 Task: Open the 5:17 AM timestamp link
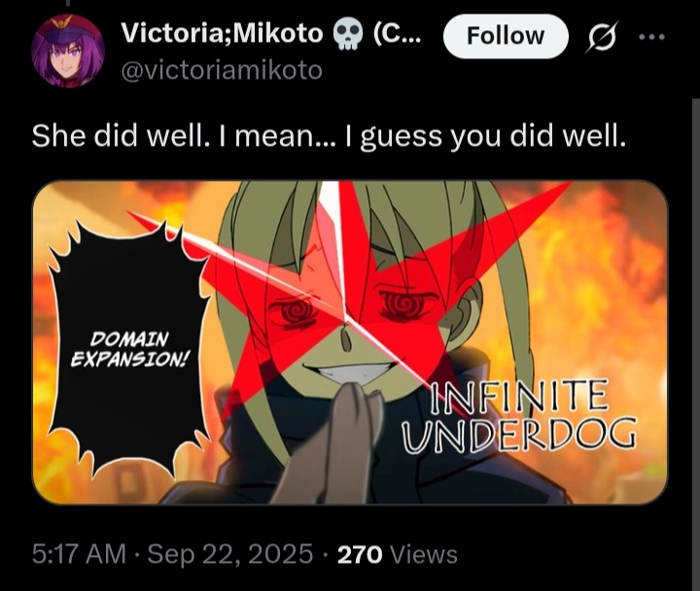click(x=79, y=554)
